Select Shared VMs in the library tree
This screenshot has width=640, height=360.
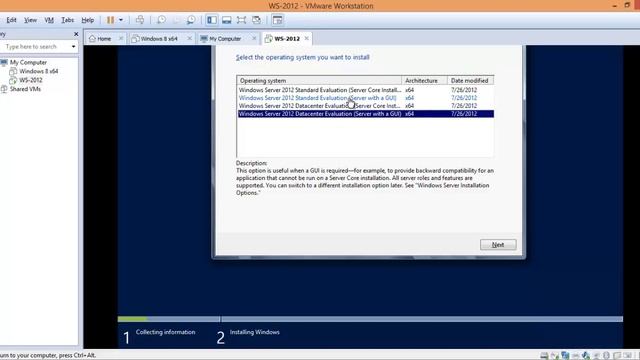(25, 89)
